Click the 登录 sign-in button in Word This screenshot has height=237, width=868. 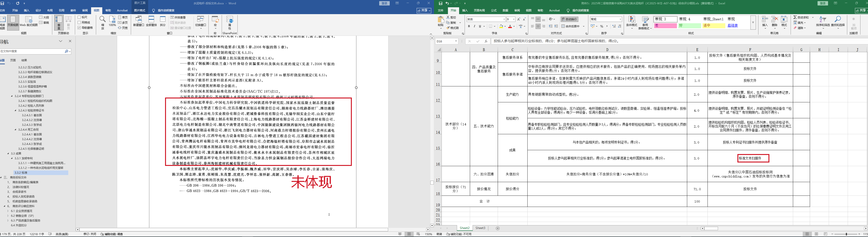[x=385, y=3]
